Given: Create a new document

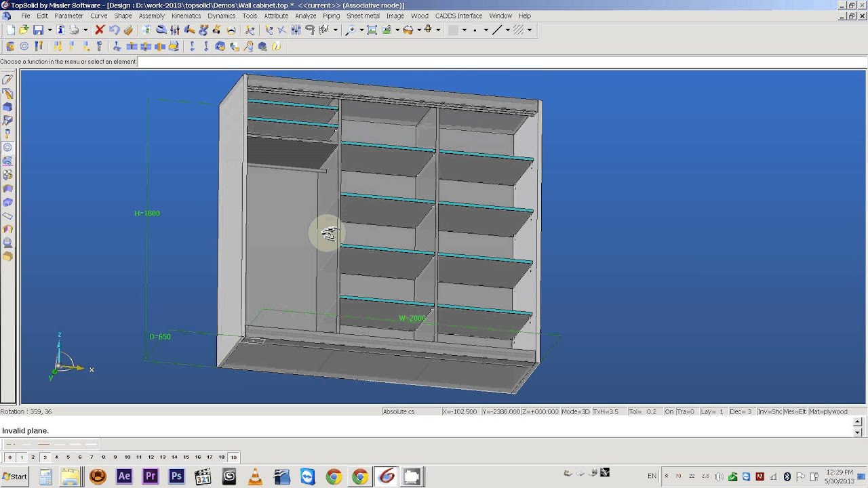Looking at the screenshot, I should pos(9,30).
